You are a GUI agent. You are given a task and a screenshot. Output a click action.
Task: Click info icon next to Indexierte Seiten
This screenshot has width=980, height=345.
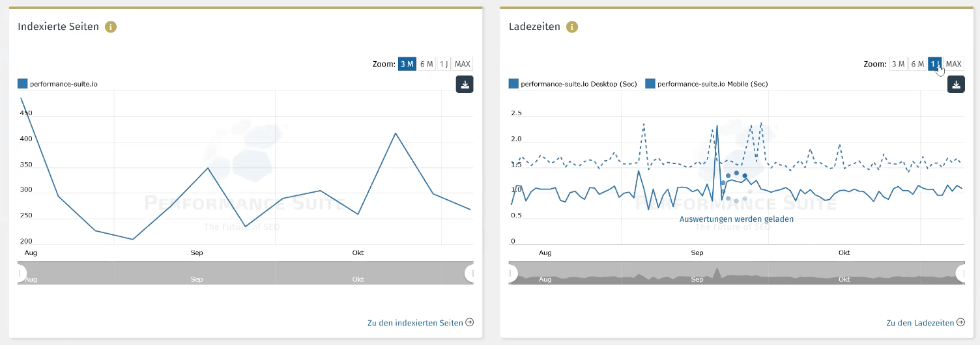point(111,27)
